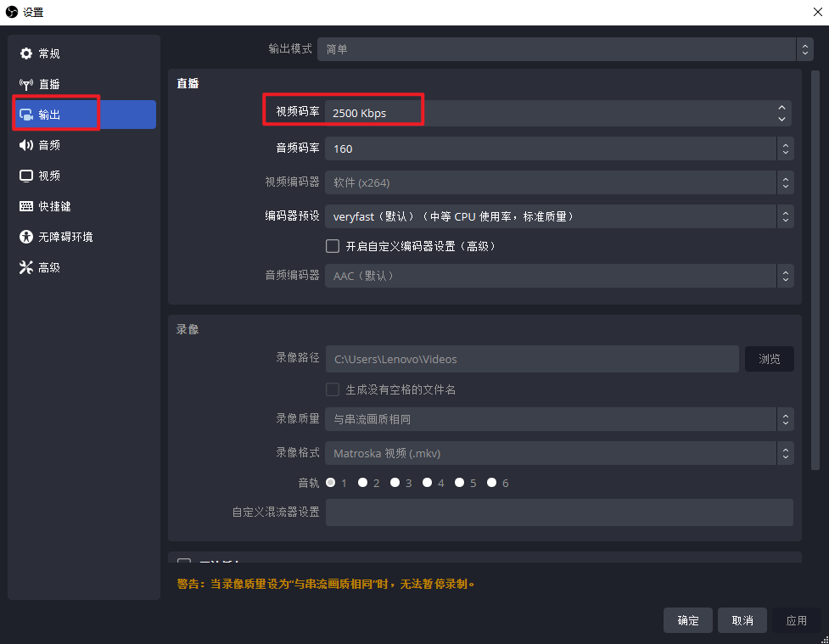The height and width of the screenshot is (644, 829).
Task: Expand the 编码器预设 veryfast dropdown
Action: point(559,216)
